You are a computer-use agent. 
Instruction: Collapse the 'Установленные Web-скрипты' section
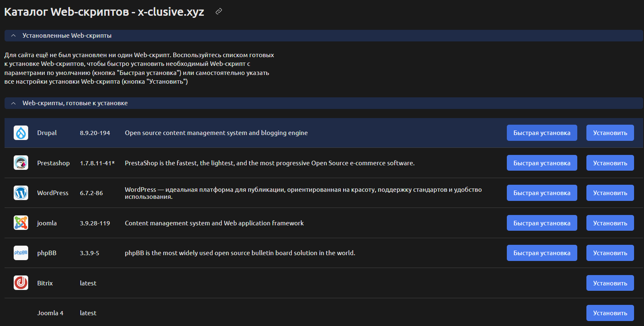(14, 36)
